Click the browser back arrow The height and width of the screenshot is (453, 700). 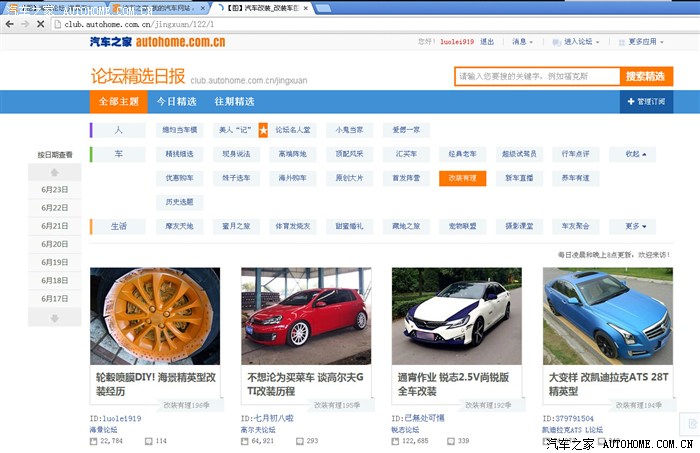(x=9, y=23)
